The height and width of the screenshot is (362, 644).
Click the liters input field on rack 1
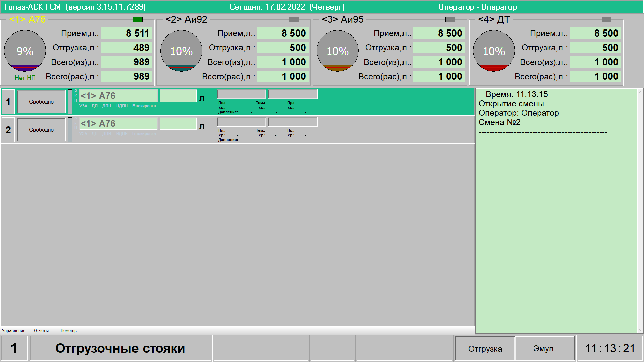(178, 96)
